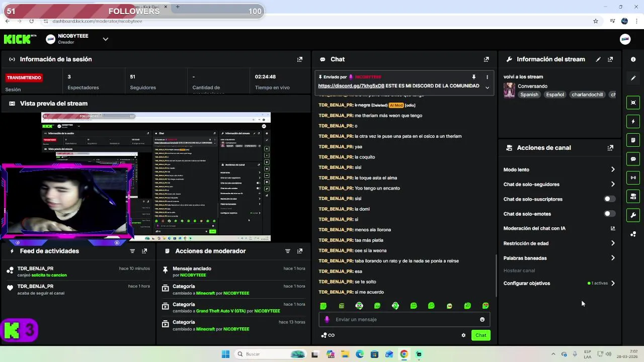Click the Conversando category thumbnail
Screen dimensions: 644x362
(x=509, y=90)
